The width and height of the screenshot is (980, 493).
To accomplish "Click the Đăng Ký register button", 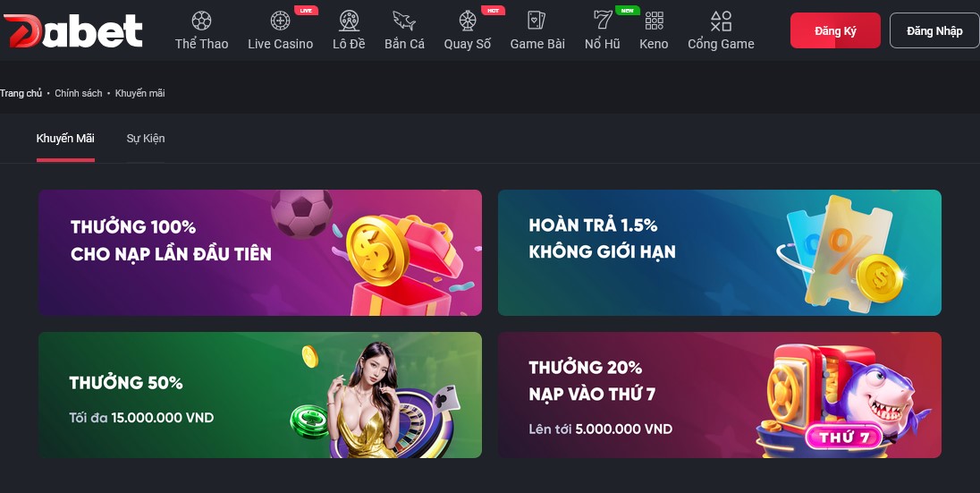I will click(x=835, y=30).
